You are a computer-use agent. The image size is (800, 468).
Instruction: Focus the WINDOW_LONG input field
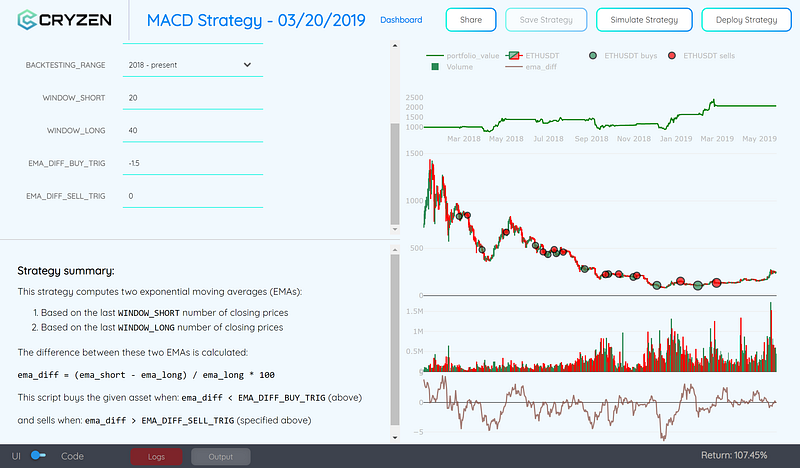(193, 130)
